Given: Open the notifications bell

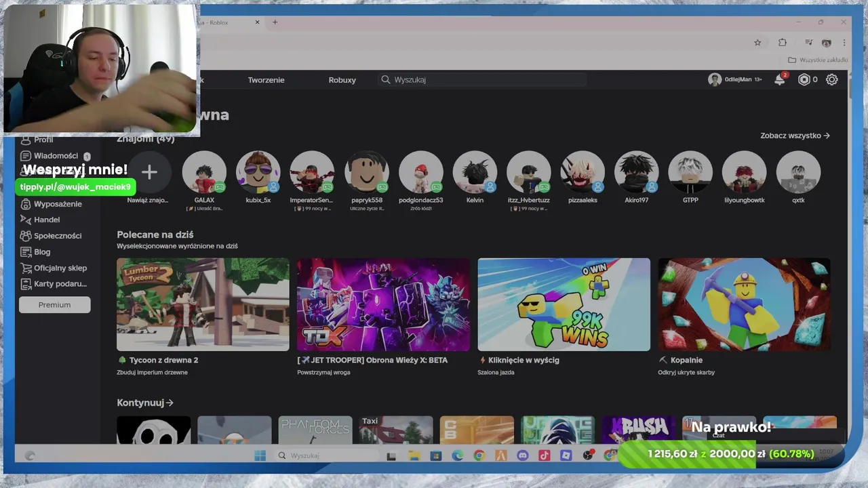Looking at the screenshot, I should coord(780,79).
